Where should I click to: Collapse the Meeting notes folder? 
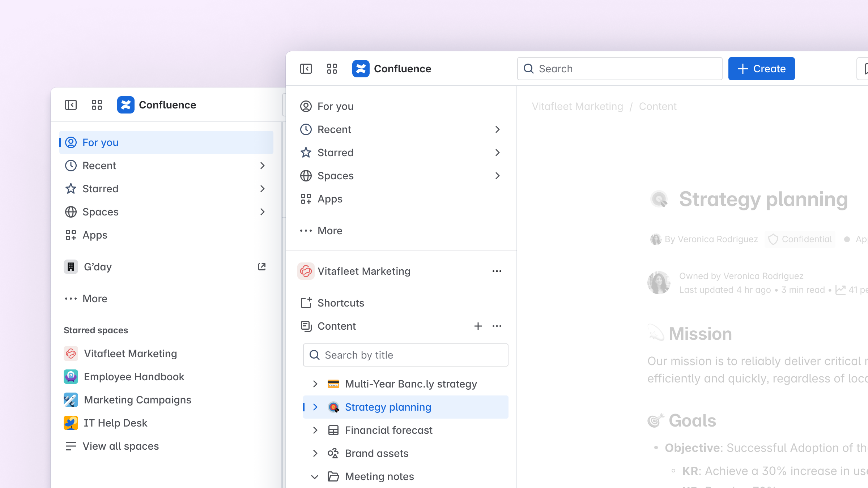tap(315, 476)
